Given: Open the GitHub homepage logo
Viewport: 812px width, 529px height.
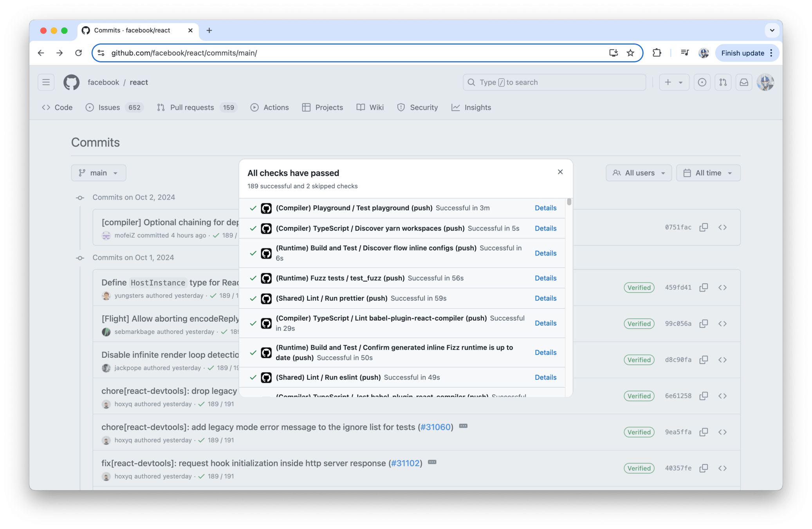Looking at the screenshot, I should coord(71,82).
